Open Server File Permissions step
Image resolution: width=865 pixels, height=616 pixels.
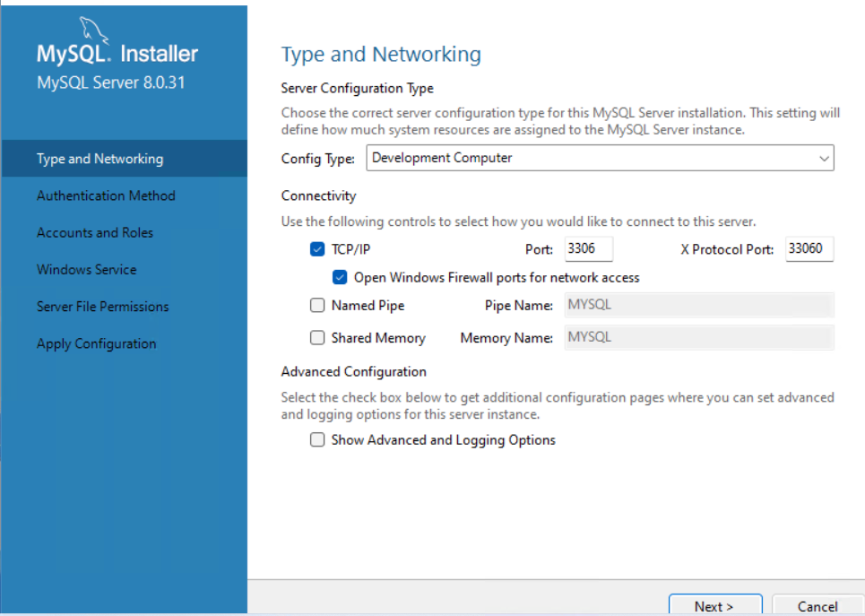[x=102, y=307]
